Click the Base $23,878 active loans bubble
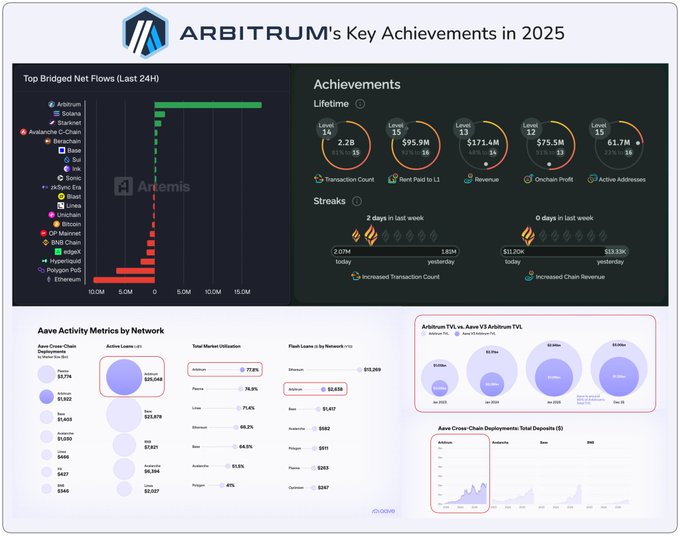The image size is (680, 536). 124,414
